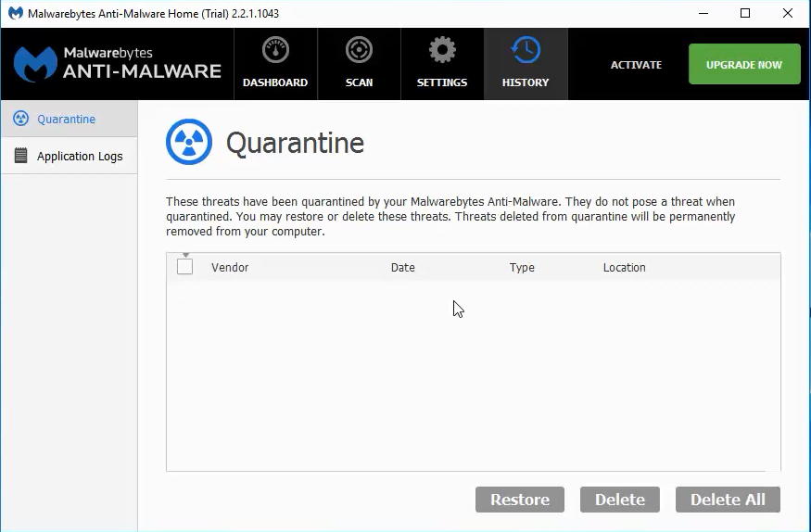Screen dimensions: 811x532
Task: Sort by the Location column header
Action: (625, 267)
